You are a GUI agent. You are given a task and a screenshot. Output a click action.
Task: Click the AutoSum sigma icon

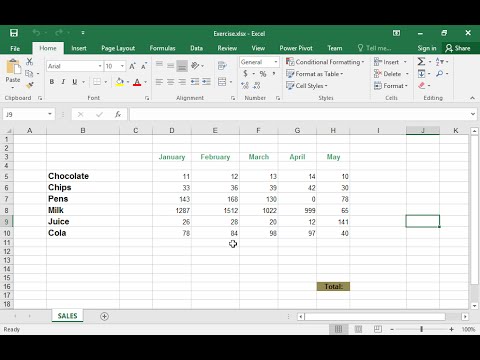click(x=421, y=62)
